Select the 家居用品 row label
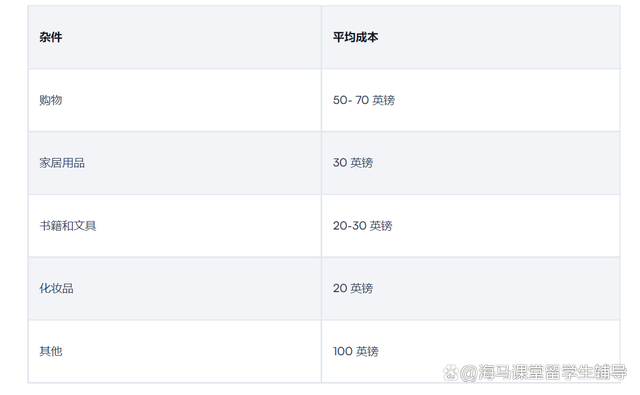 tap(62, 163)
